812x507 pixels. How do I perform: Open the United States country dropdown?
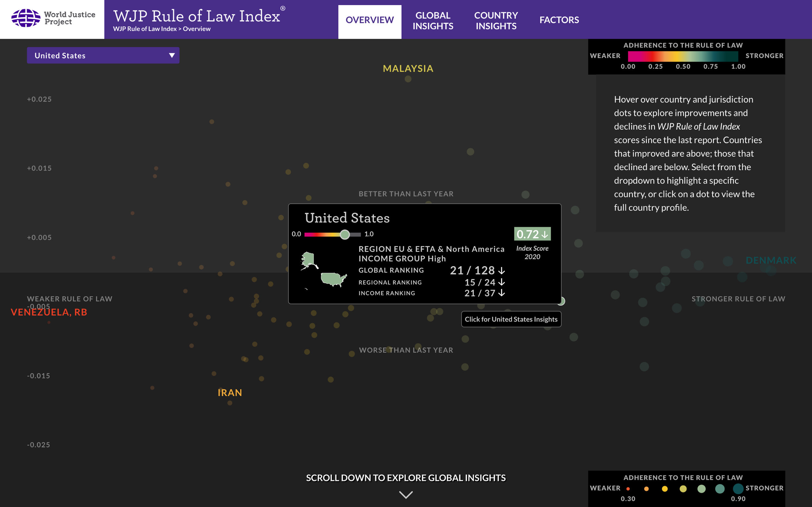[x=102, y=55]
